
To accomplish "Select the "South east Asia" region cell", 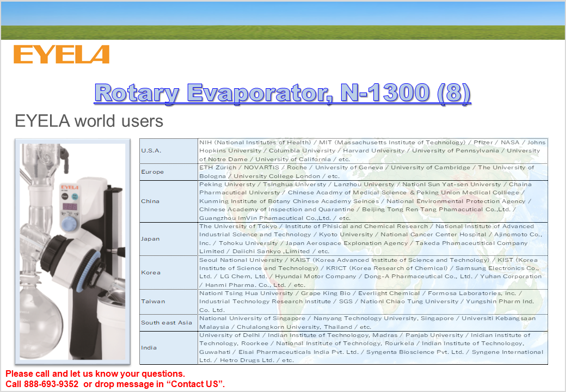I will pyautogui.click(x=169, y=323).
